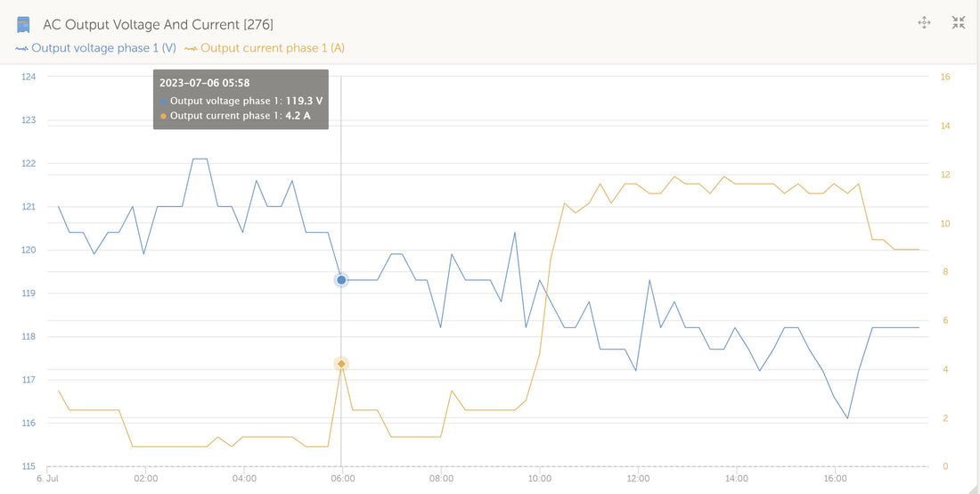Click the 6. Jul date axis label
The height and width of the screenshot is (494, 980).
[x=47, y=478]
